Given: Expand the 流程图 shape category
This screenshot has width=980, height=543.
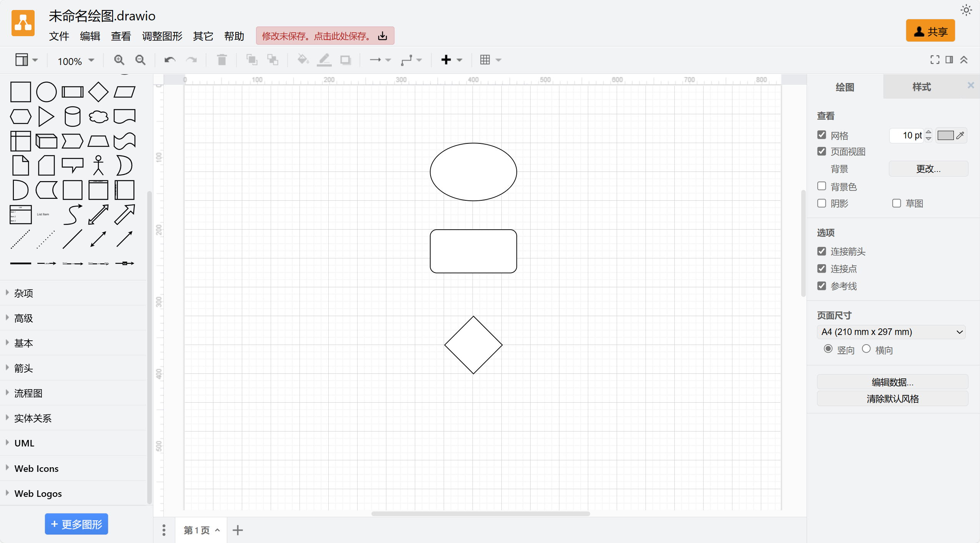Looking at the screenshot, I should pos(28,393).
